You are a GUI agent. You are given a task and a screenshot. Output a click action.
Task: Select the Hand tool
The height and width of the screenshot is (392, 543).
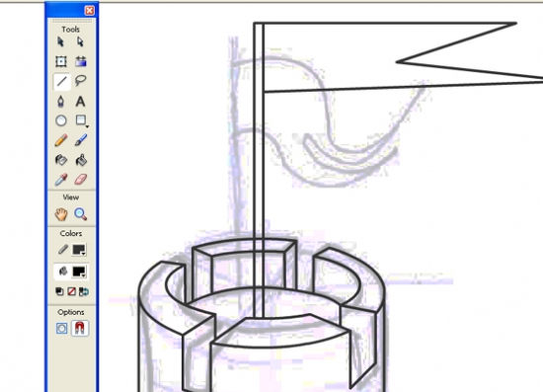[x=61, y=214]
